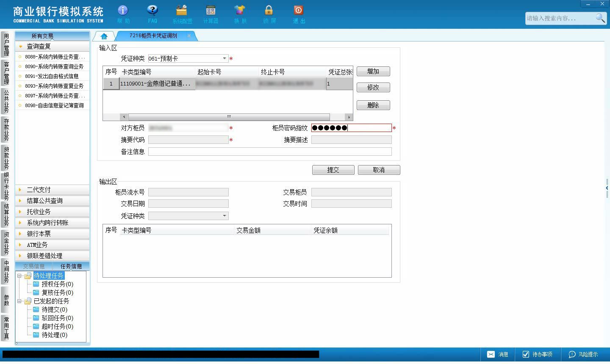Expand the 结算公共查询 section
This screenshot has width=610, height=364.
coord(53,201)
